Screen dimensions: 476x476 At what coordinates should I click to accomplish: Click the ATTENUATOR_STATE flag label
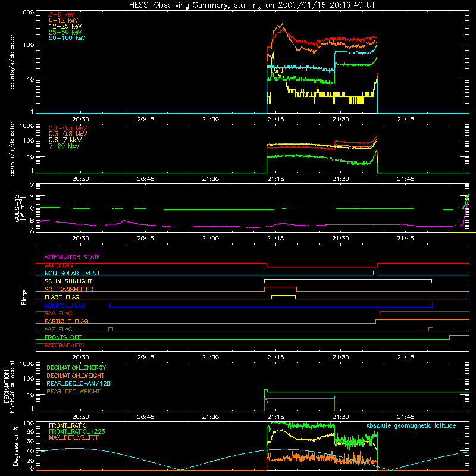(72, 257)
